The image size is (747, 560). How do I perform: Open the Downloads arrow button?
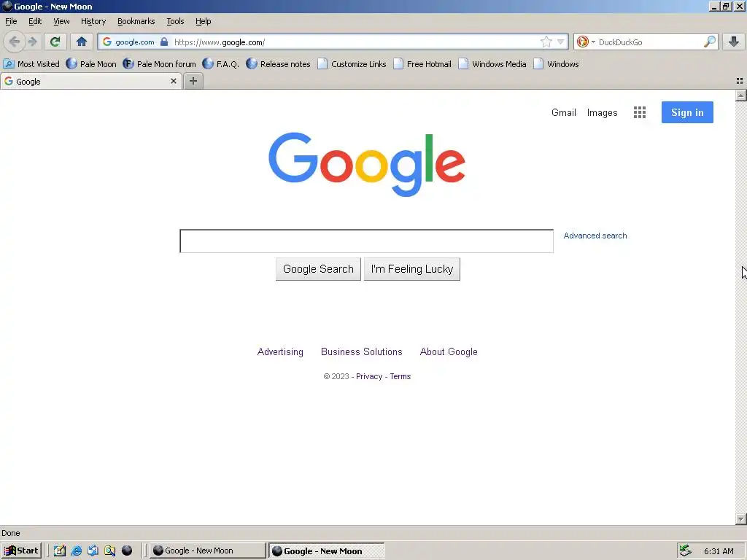(x=734, y=42)
